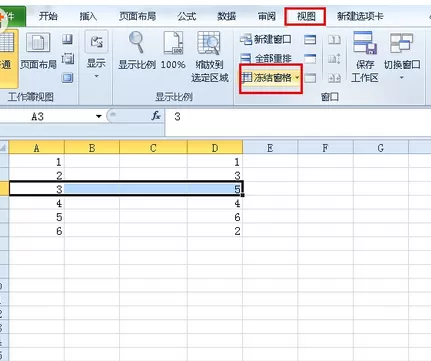431x361 pixels.
Task: Open the Page Layout view (页面布局) button
Action: click(38, 51)
